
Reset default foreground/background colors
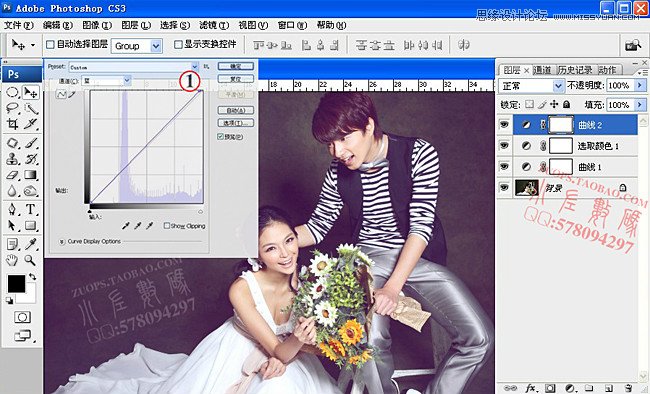click(9, 300)
